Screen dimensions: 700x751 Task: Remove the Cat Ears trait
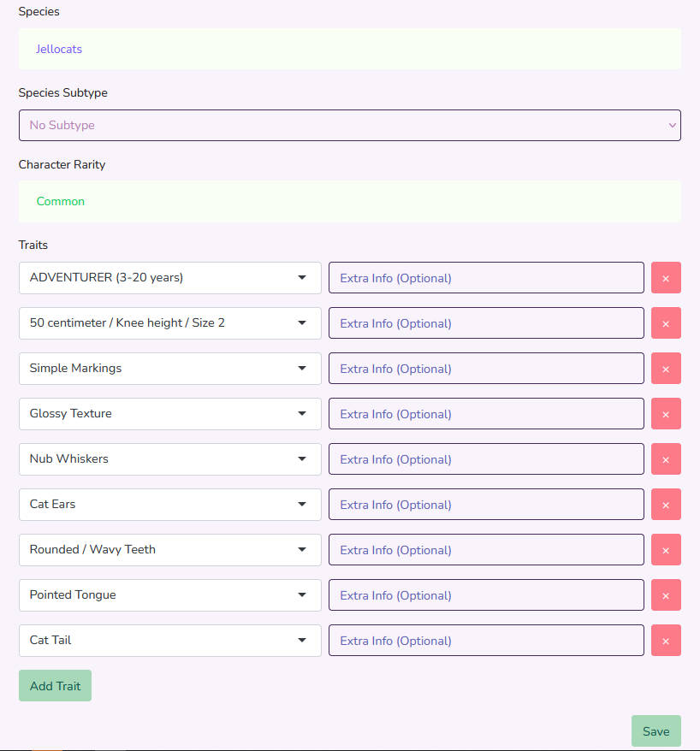666,505
